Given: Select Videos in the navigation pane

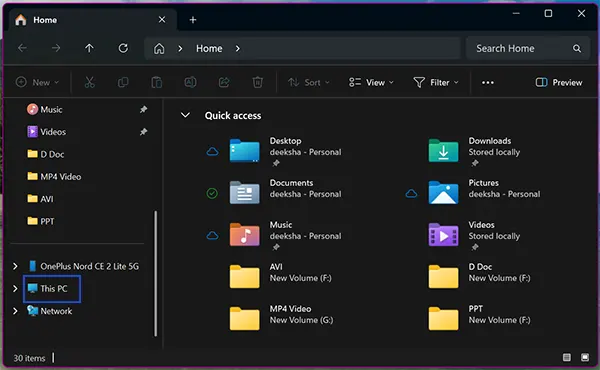Looking at the screenshot, I should pos(47,132).
